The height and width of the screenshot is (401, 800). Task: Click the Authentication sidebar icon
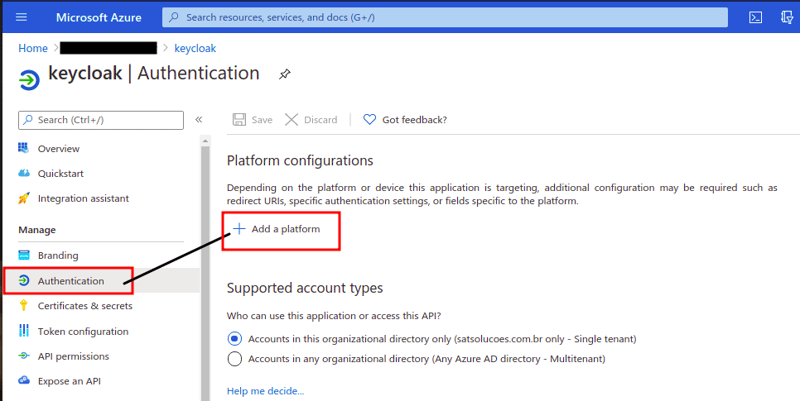coord(23,281)
